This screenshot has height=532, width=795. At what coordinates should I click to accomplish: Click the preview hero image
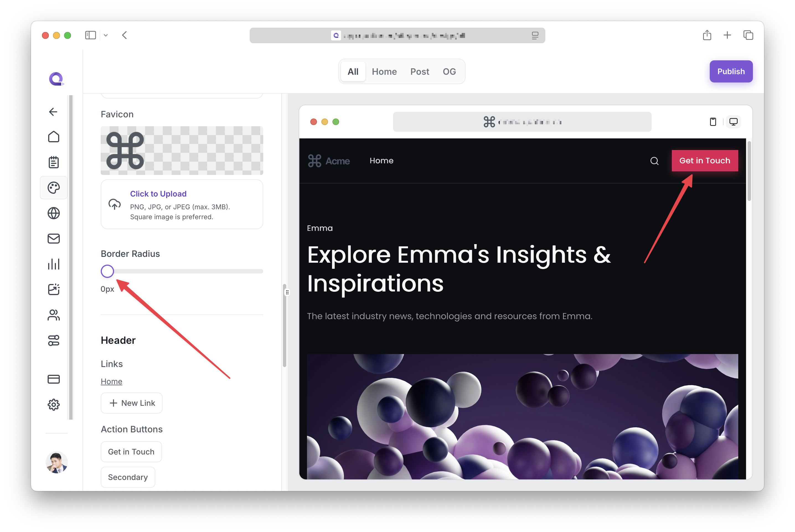click(522, 417)
